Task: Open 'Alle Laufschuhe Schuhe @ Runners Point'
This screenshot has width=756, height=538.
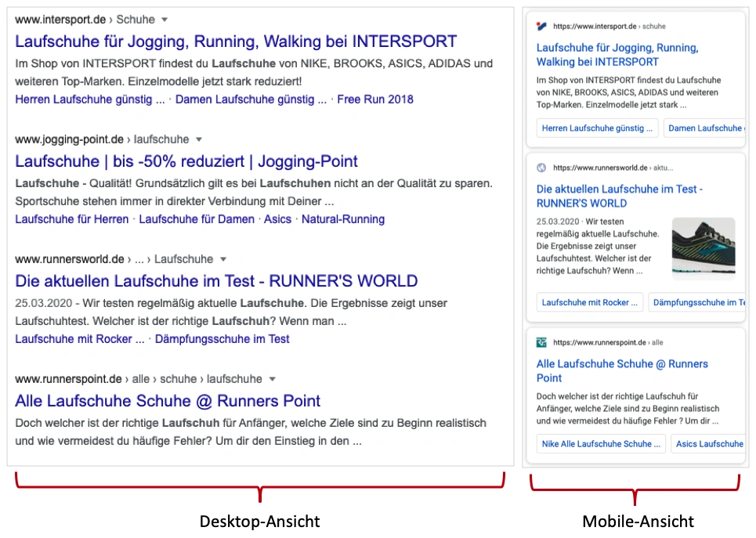Action: 168,400
